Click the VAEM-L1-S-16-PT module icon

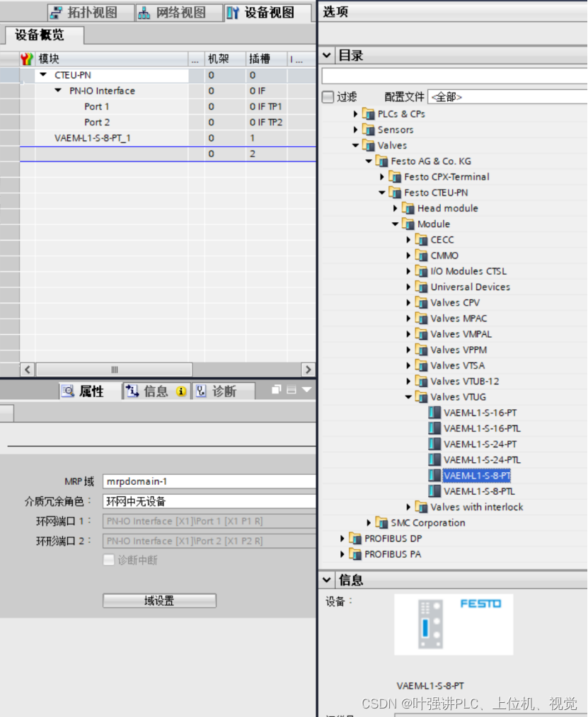tap(434, 413)
